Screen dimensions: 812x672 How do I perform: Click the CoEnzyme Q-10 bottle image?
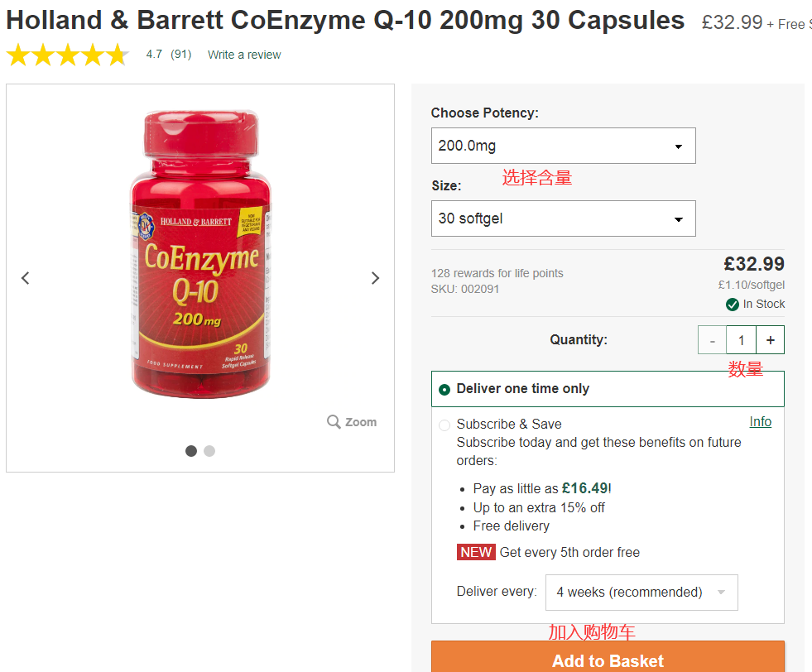pos(200,257)
